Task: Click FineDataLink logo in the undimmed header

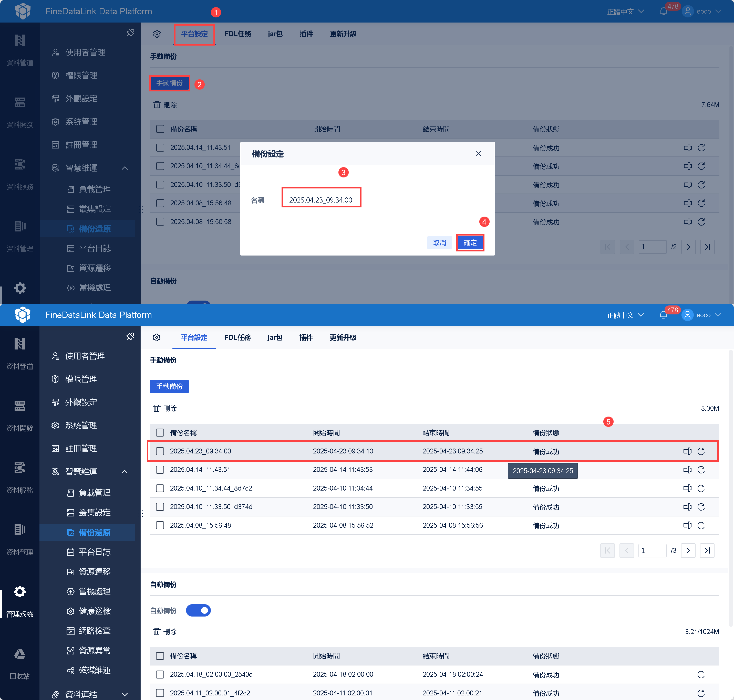Action: 22,315
